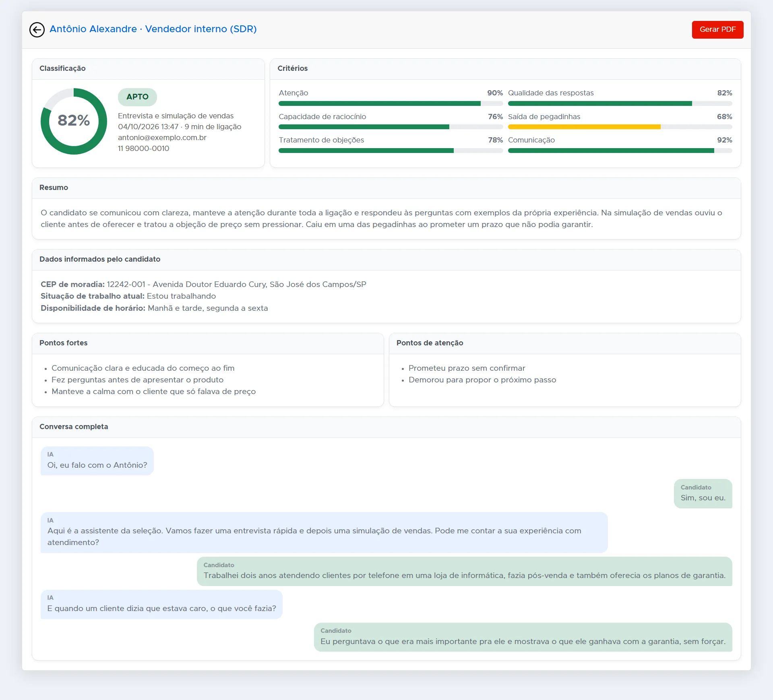Click the Capacidade de raciocínio progress bar
The image size is (773, 700).
coord(391,127)
